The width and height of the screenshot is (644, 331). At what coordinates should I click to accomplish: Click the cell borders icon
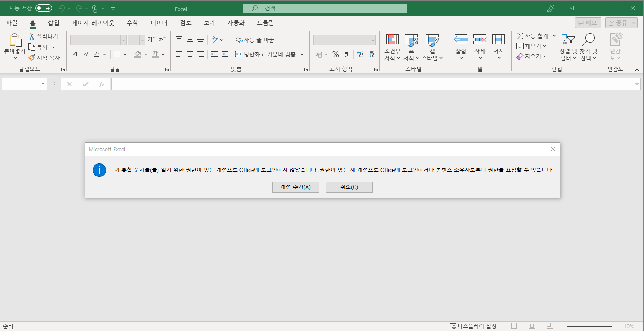[117, 54]
